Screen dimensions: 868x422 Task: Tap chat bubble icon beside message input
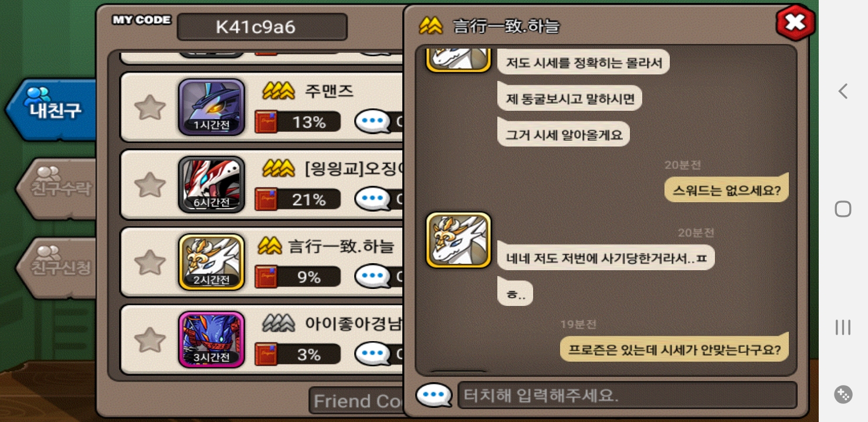pos(434,395)
